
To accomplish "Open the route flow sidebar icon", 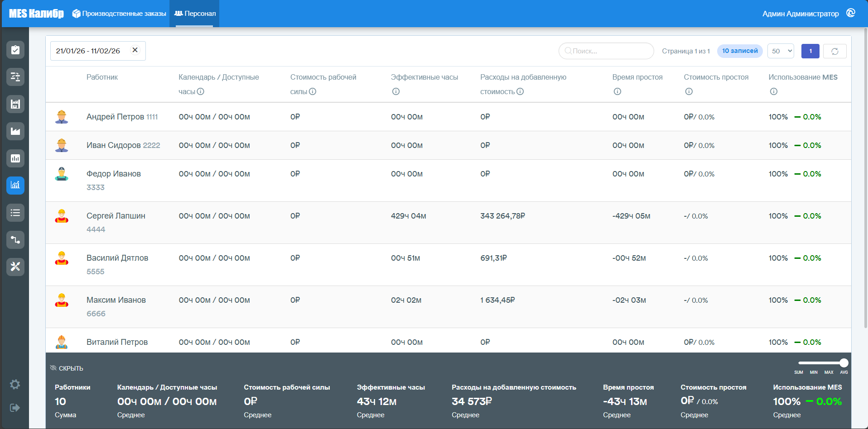I will (15, 240).
